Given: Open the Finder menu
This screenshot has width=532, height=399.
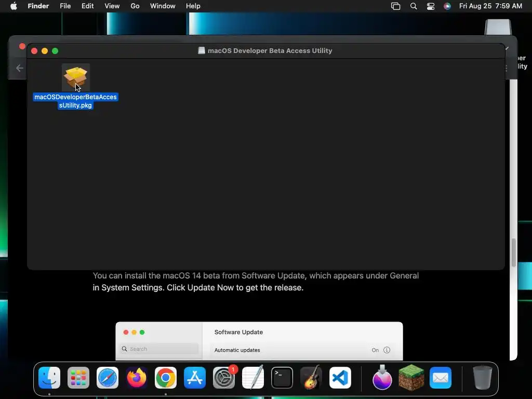Looking at the screenshot, I should [x=38, y=6].
